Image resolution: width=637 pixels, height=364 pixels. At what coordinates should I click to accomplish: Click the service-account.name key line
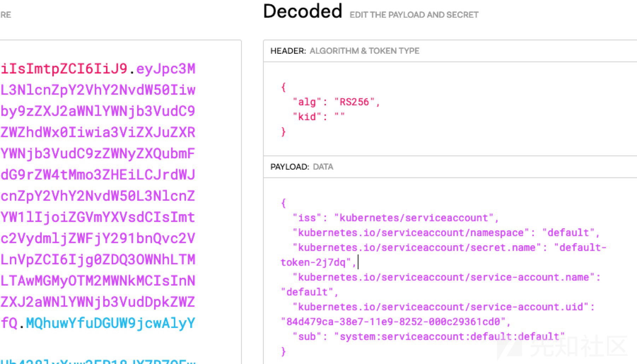446,277
